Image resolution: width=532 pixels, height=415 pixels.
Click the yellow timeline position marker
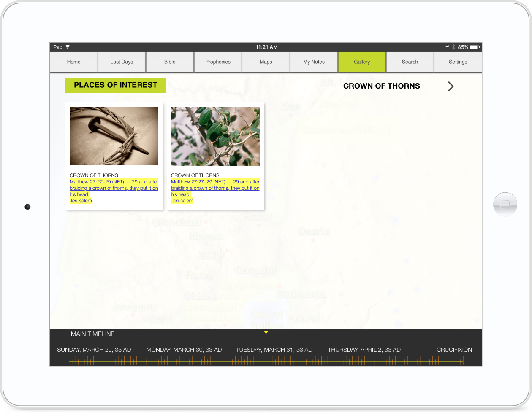coord(266,333)
